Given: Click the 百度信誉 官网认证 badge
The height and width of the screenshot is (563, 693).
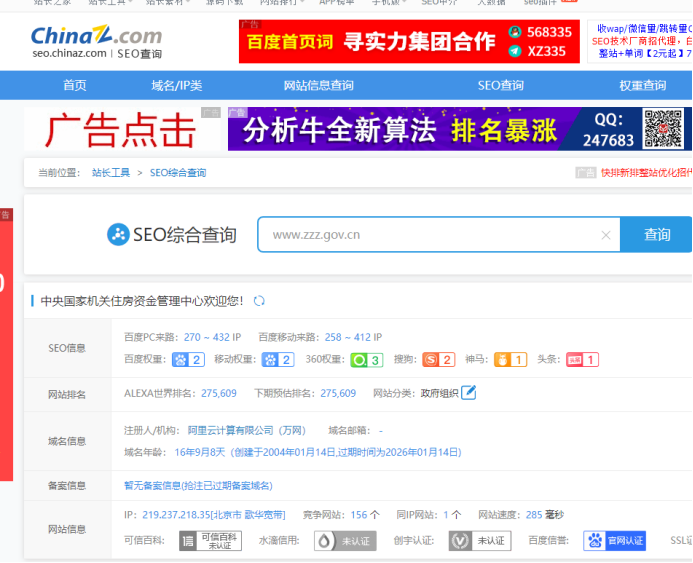Looking at the screenshot, I should click(614, 540).
